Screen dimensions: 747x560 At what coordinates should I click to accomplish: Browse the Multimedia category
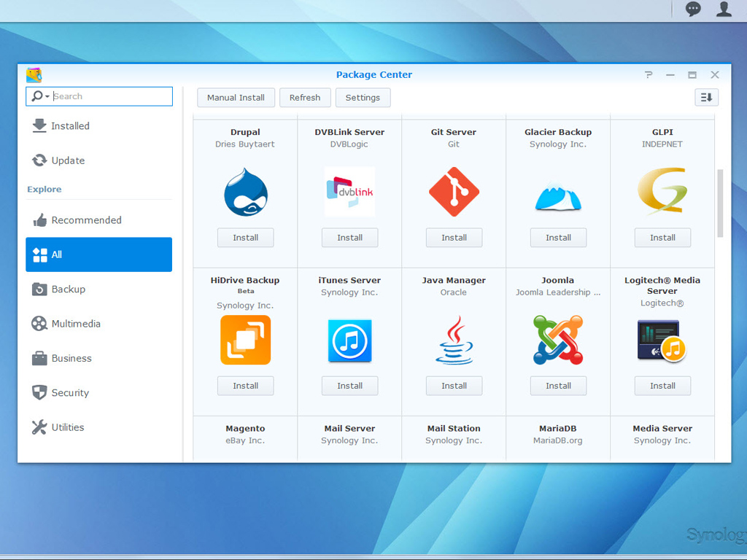(x=99, y=324)
